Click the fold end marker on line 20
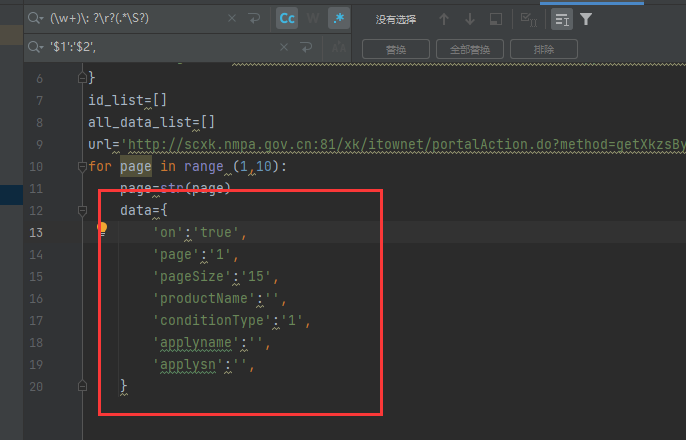This screenshot has height=440, width=686. 82,386
